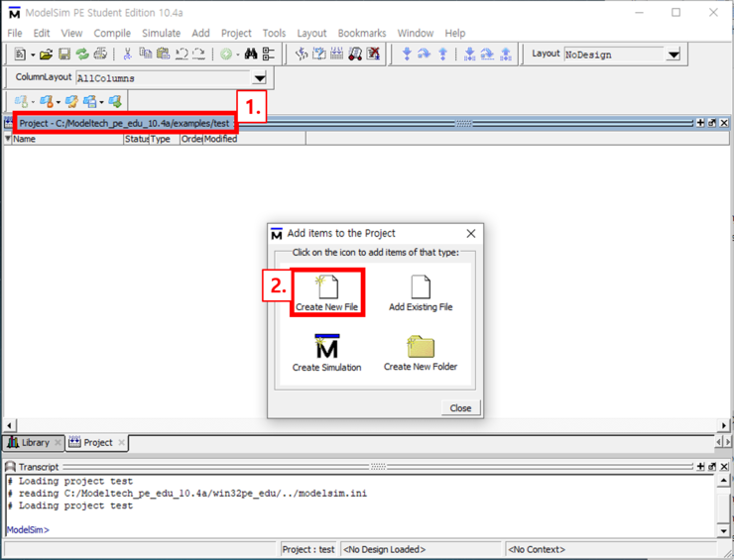
Task: Click the first Compile toolbar icon
Action: click(302, 55)
